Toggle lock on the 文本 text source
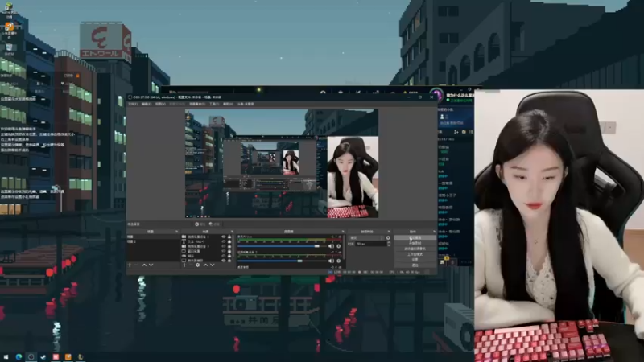Screen dimensions: 644x362 pos(229,241)
